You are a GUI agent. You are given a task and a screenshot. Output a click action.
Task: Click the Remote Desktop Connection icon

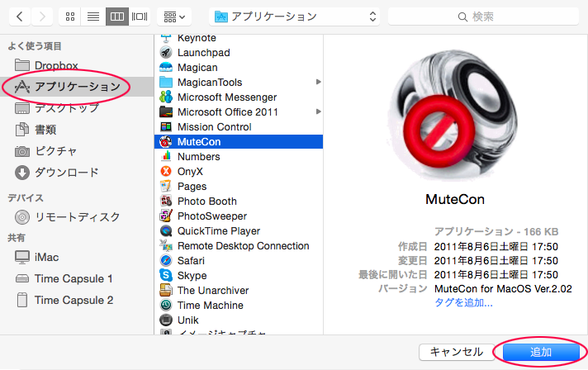tap(166, 245)
